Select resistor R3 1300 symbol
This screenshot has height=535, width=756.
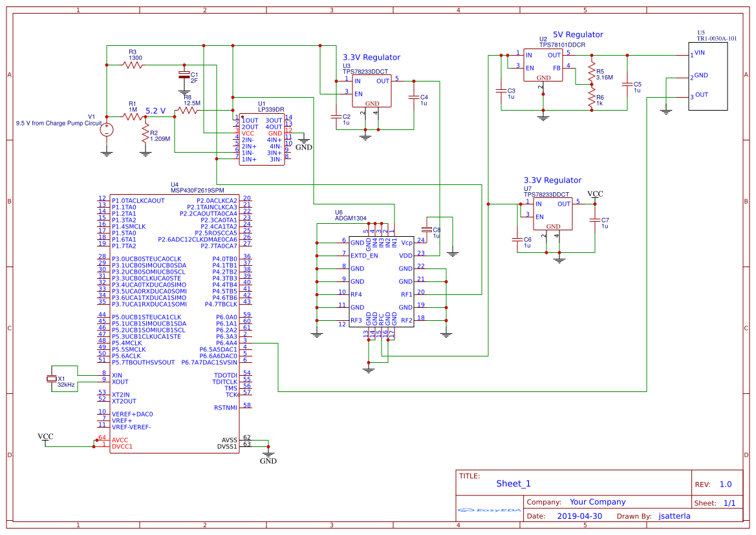(134, 65)
